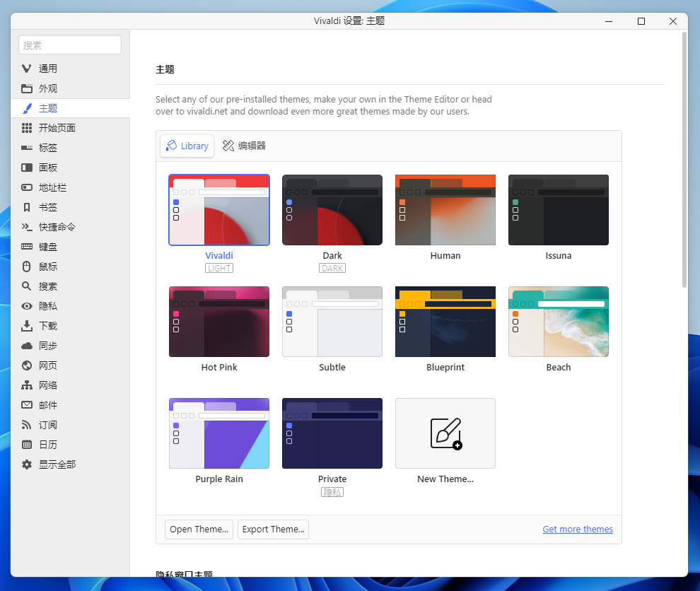Click the new theme brush-plus icon

(x=445, y=433)
